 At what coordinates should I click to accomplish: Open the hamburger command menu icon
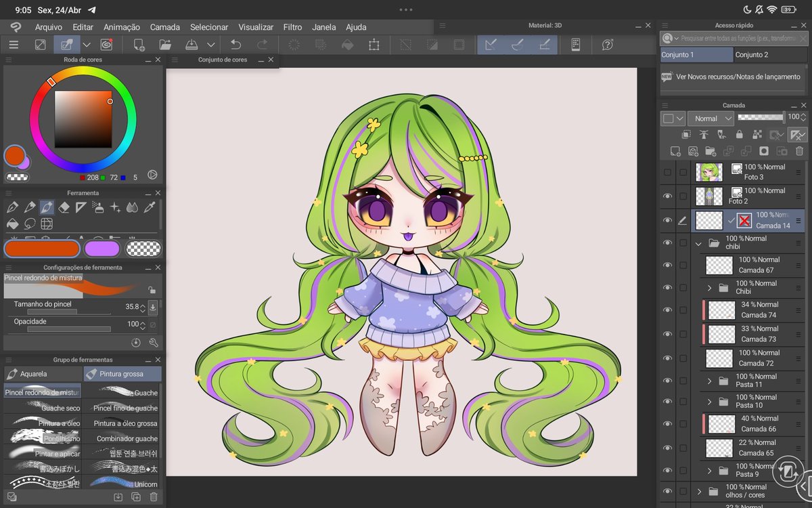click(x=14, y=45)
